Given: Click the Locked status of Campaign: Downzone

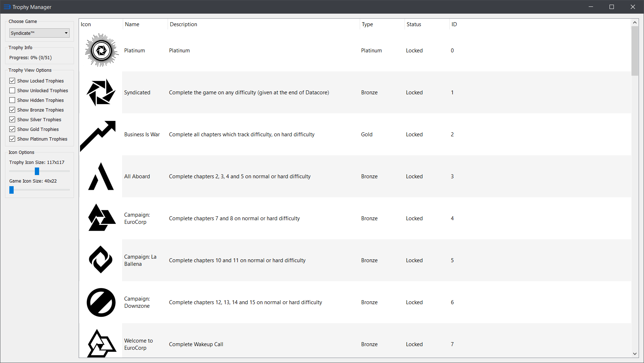Looking at the screenshot, I should click(414, 302).
